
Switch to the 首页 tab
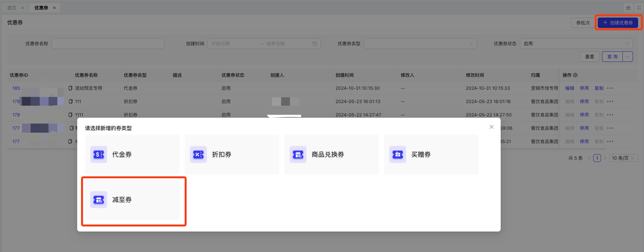(12, 8)
